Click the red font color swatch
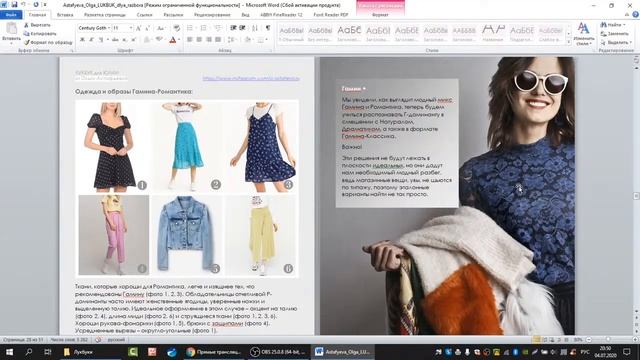The image size is (640, 360). [173, 40]
